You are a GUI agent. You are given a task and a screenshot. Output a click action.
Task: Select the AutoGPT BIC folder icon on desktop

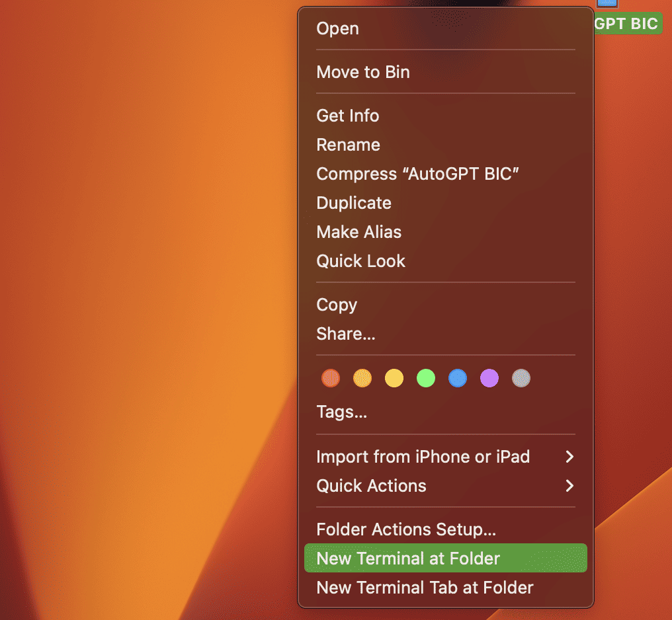pyautogui.click(x=607, y=3)
